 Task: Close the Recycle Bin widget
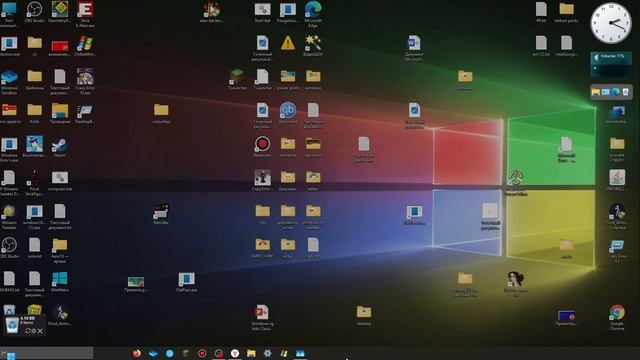[40, 331]
